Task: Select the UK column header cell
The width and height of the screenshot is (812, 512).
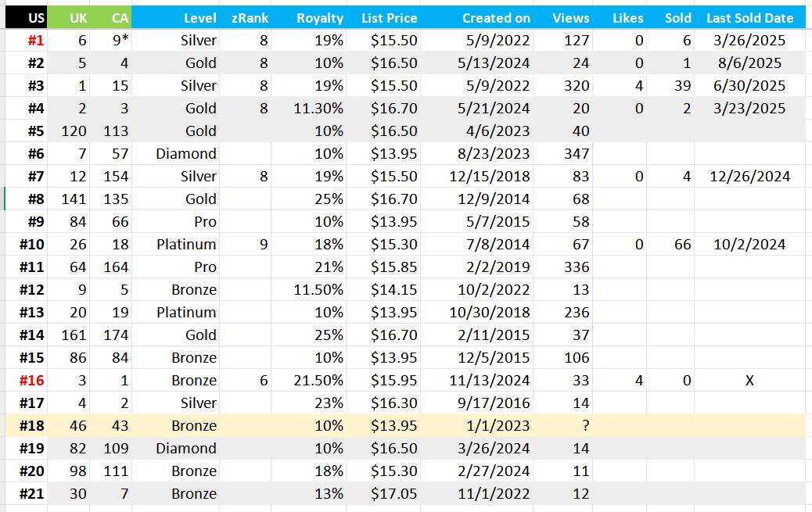Action: [68, 18]
